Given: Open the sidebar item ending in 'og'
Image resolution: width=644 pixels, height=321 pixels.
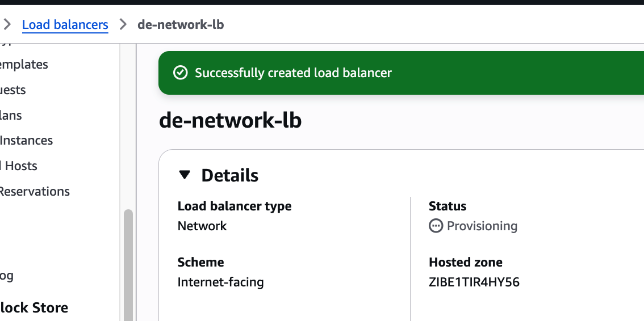Looking at the screenshot, I should [x=7, y=276].
